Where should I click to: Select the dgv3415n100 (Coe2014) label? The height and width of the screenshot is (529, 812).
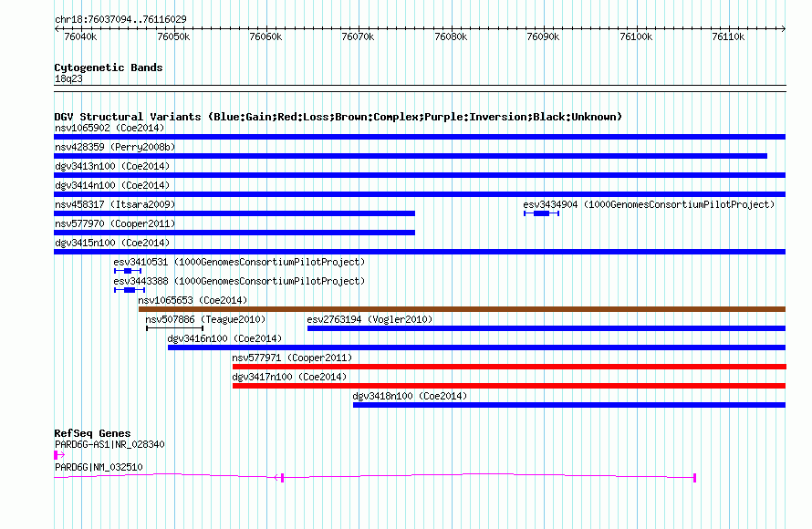[x=112, y=243]
